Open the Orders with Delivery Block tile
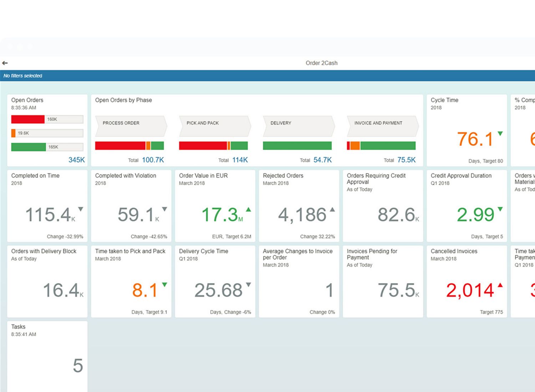Screen dimensions: 535x392 47,281
